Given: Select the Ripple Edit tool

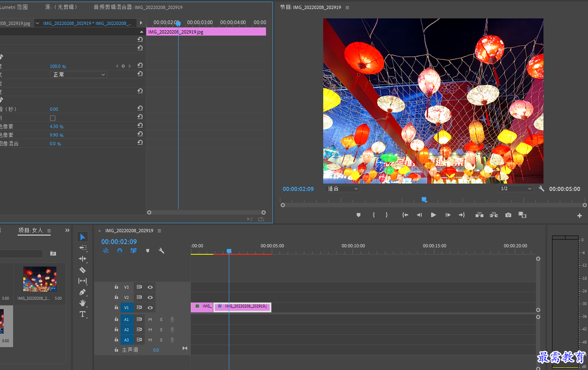Looking at the screenshot, I should [83, 259].
